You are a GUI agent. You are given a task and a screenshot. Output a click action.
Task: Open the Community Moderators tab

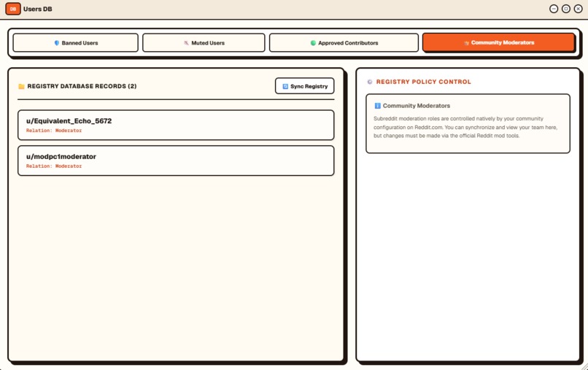pyautogui.click(x=498, y=42)
